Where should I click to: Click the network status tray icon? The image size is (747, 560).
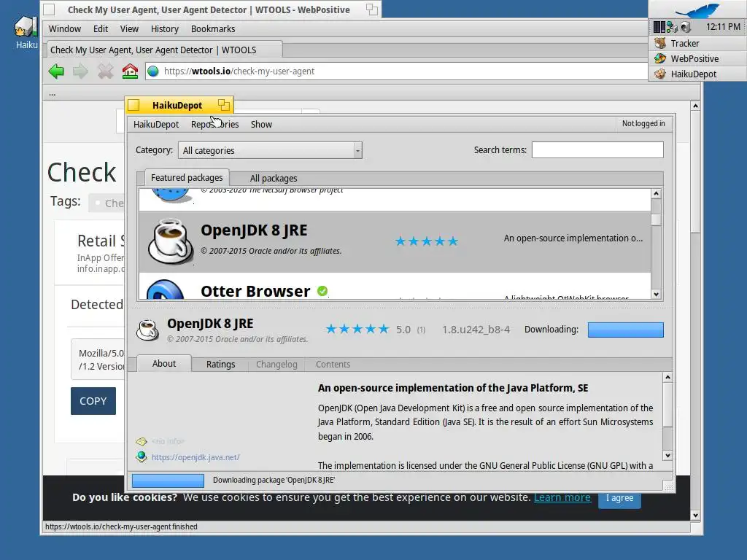tap(672, 27)
